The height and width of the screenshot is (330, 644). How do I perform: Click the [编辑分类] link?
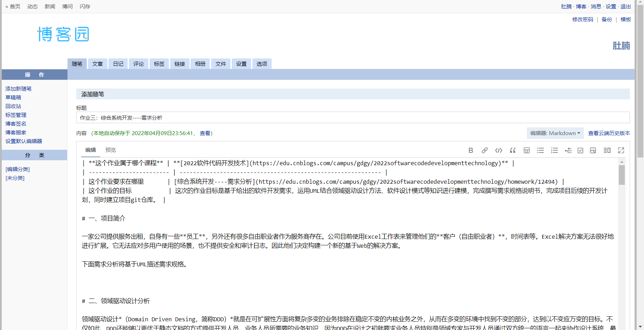coord(17,169)
